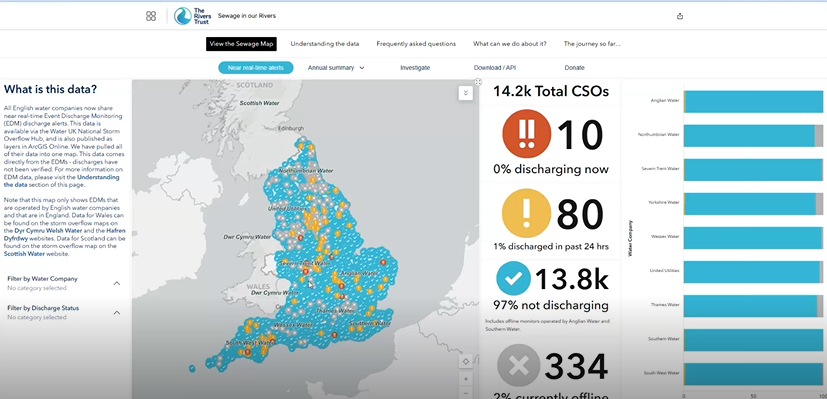Viewport: 827px width, 399px height.
Task: Open the Investigate tab
Action: coord(415,67)
